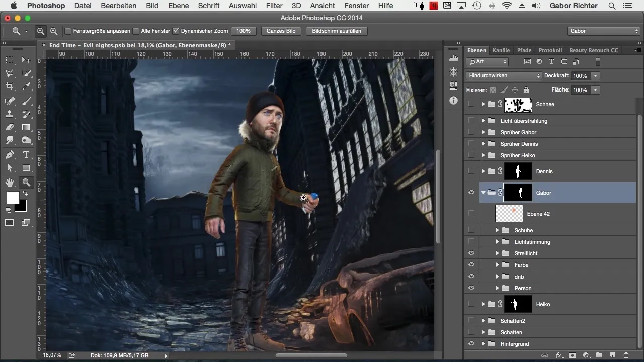Switch to the Pfade tab
This screenshot has height=362, width=644.
524,50
